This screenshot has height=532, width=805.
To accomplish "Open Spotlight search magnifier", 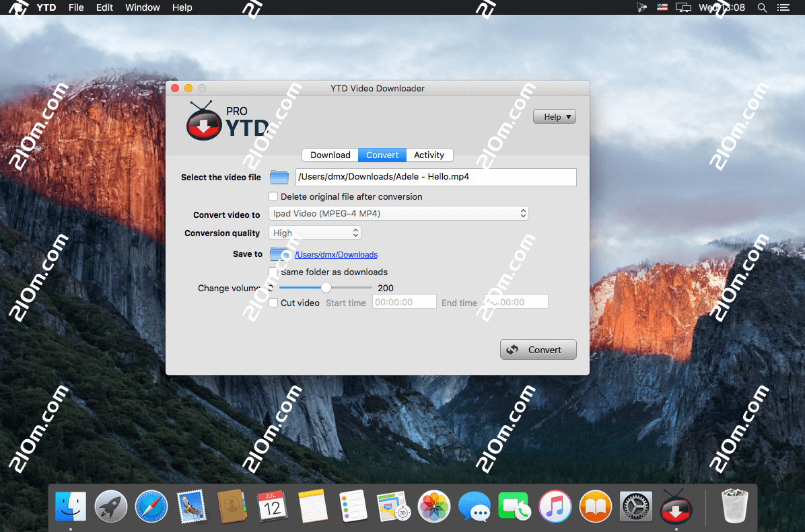I will point(763,7).
